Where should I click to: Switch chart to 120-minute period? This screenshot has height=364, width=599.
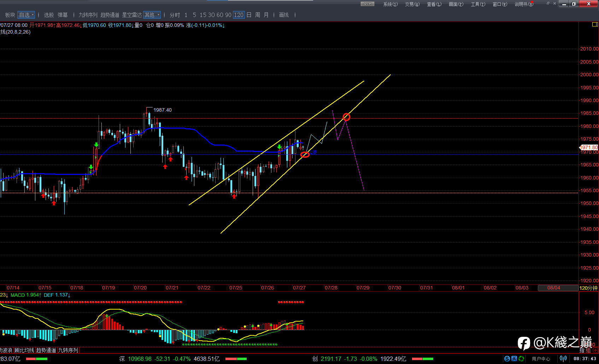pyautogui.click(x=239, y=15)
